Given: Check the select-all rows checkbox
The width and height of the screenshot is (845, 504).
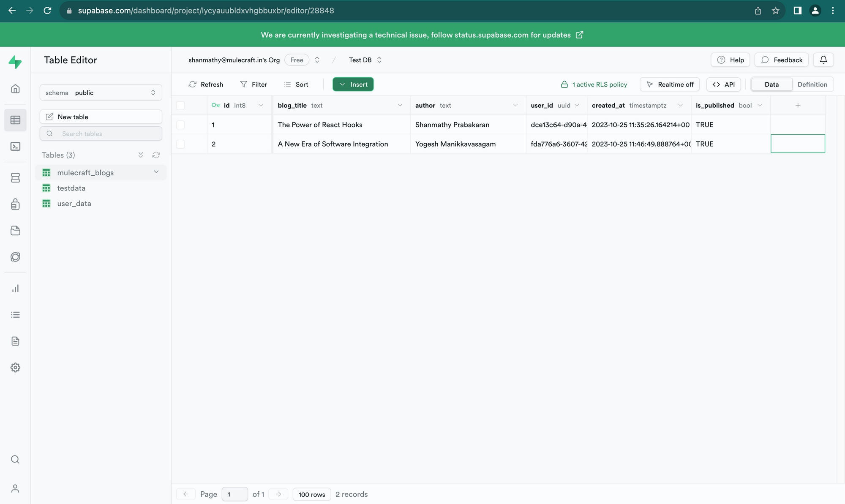Looking at the screenshot, I should (180, 106).
